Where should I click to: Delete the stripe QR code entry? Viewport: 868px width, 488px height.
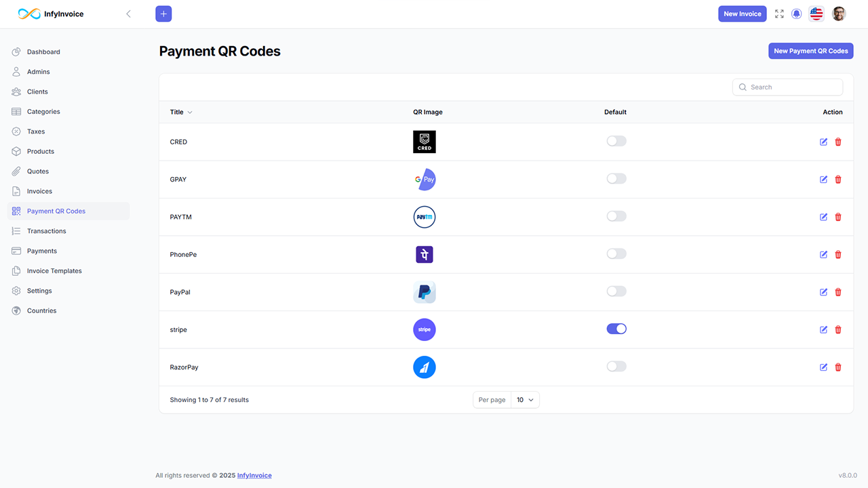[838, 329]
